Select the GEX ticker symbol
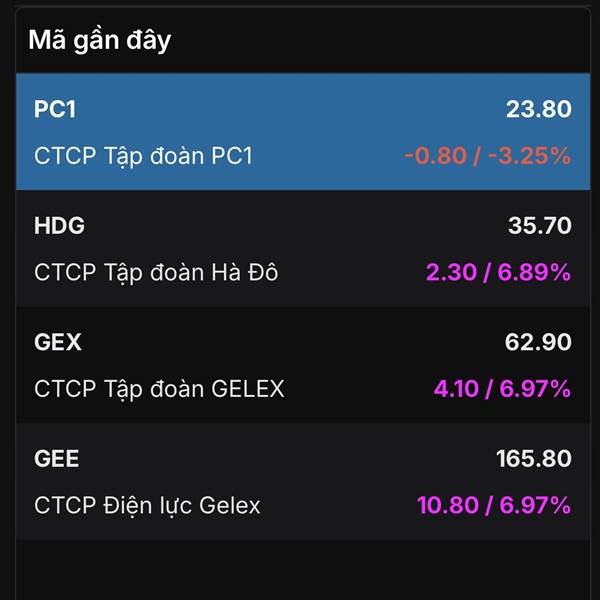Screen dimensions: 600x600 pyautogui.click(x=58, y=343)
